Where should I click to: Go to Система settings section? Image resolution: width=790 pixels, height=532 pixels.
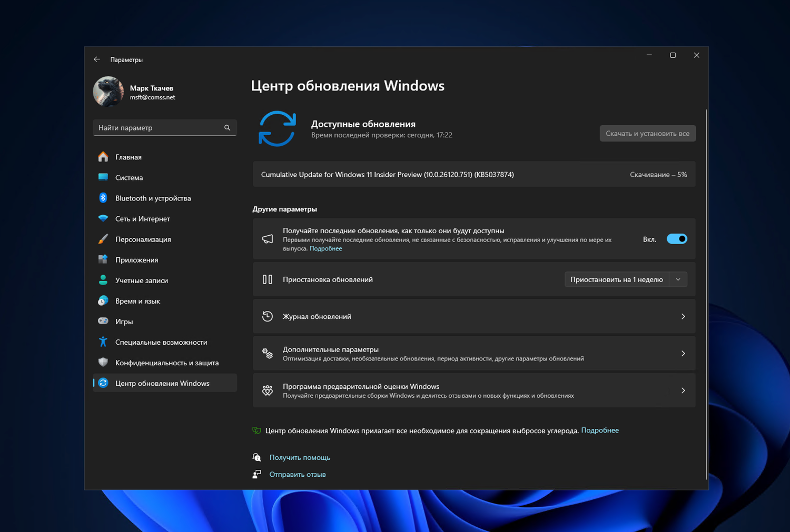[165, 177]
